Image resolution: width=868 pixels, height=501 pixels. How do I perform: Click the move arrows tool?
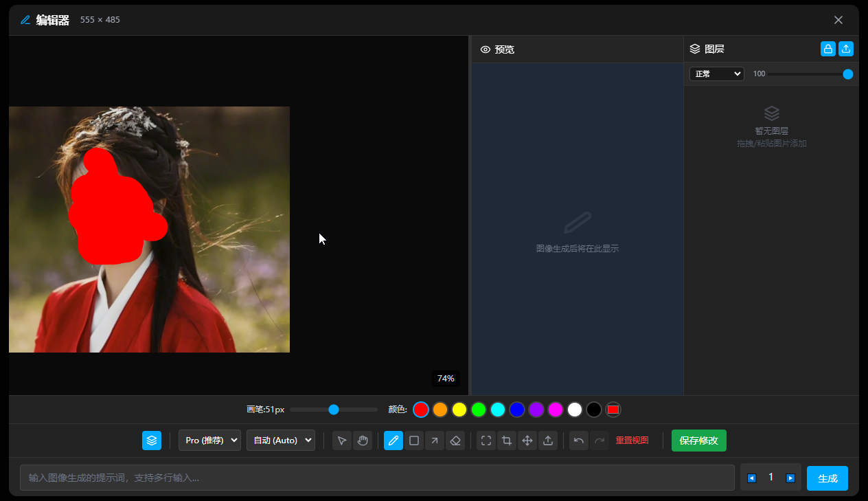[x=527, y=441]
